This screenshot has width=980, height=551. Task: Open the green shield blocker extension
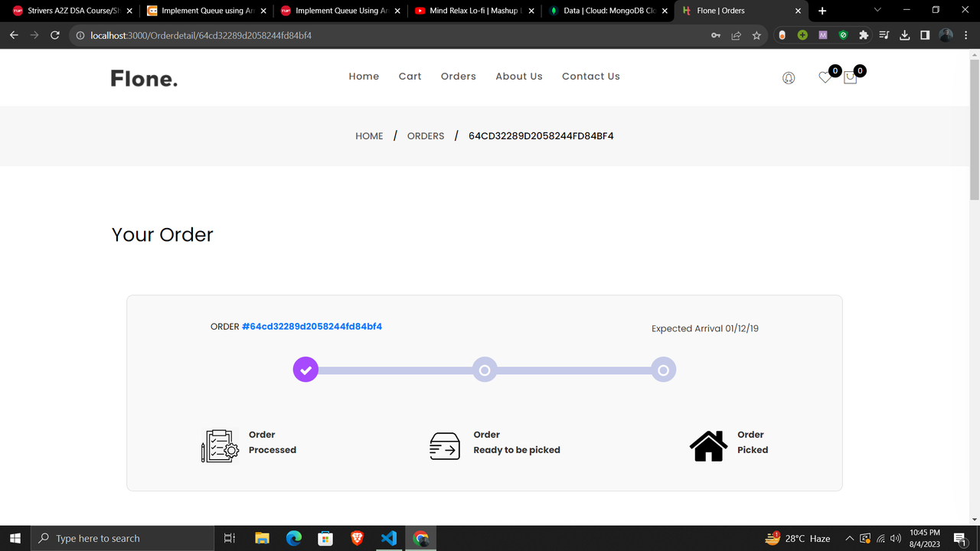(843, 35)
